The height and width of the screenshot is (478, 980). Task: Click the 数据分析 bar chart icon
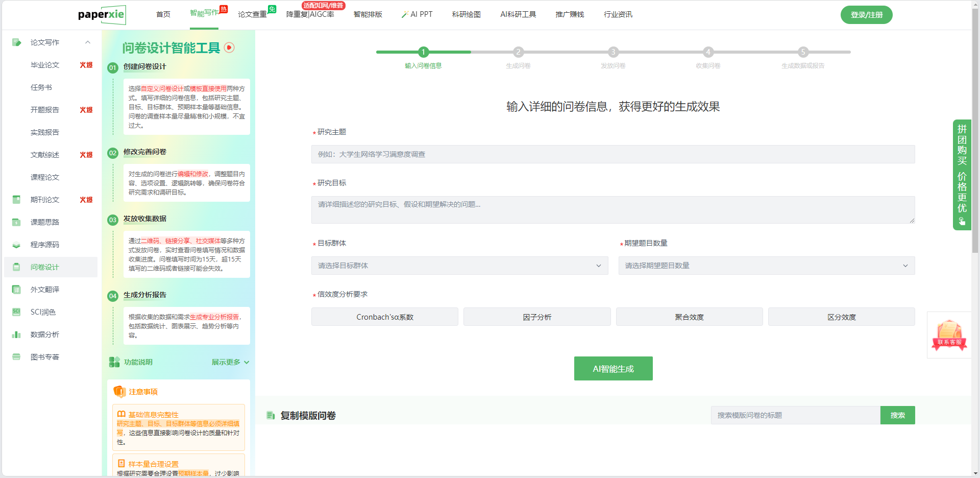click(16, 334)
